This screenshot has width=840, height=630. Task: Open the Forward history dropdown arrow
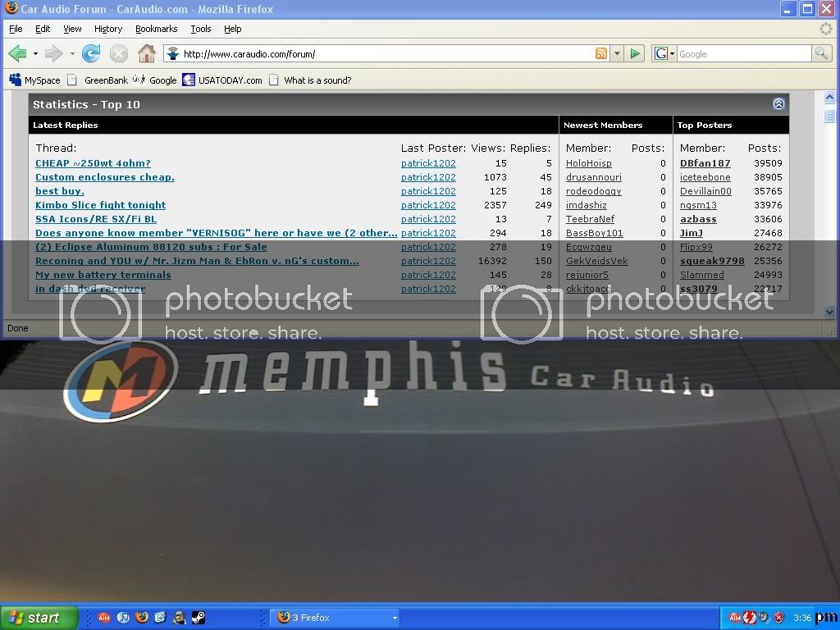pyautogui.click(x=72, y=53)
